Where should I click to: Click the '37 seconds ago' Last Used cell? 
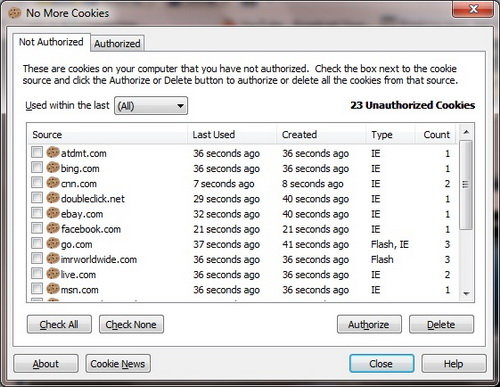[x=226, y=244]
